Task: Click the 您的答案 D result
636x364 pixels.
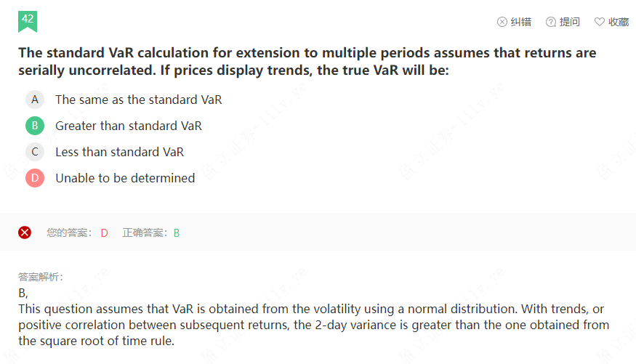Action: (104, 232)
